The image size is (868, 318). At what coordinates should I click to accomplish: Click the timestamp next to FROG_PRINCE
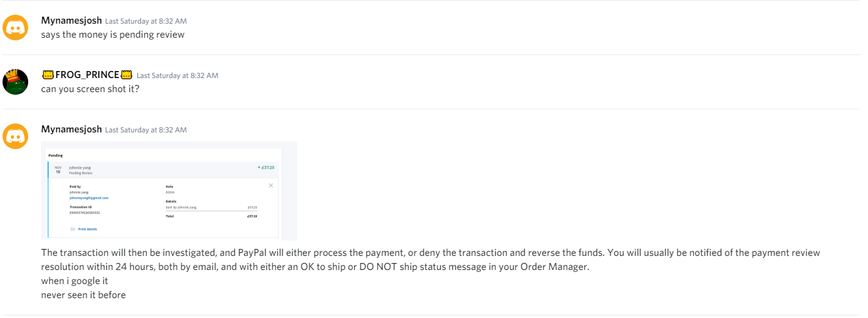[177, 76]
